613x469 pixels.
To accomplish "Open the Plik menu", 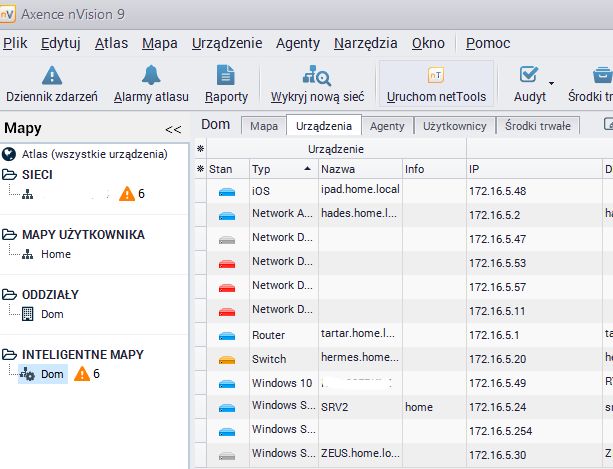I will click(15, 43).
